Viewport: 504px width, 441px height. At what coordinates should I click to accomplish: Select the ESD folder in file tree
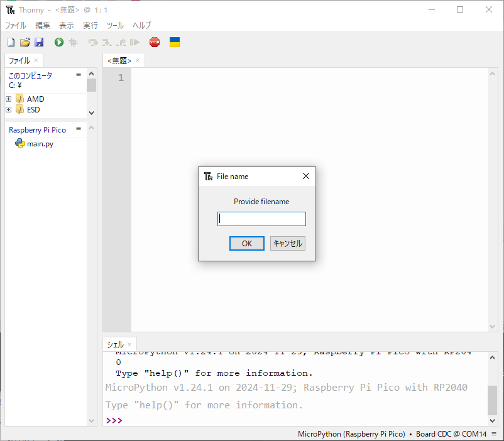click(x=33, y=110)
